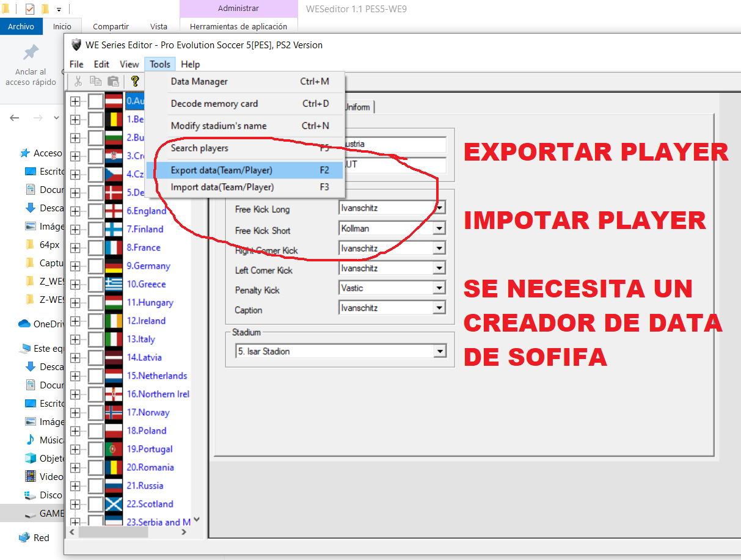Open the Free Kick Long player dropdown
The width and height of the screenshot is (741, 560).
click(x=439, y=208)
